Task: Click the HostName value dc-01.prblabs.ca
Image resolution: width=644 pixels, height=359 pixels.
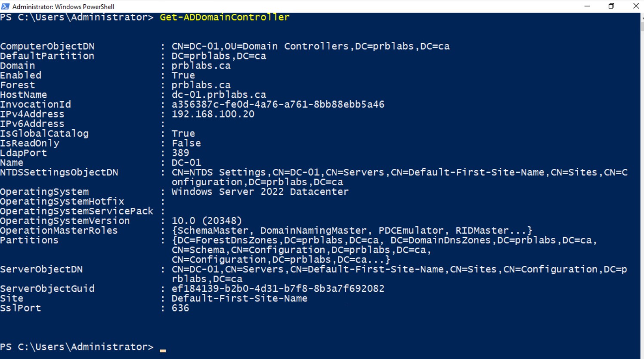Action: [x=219, y=95]
